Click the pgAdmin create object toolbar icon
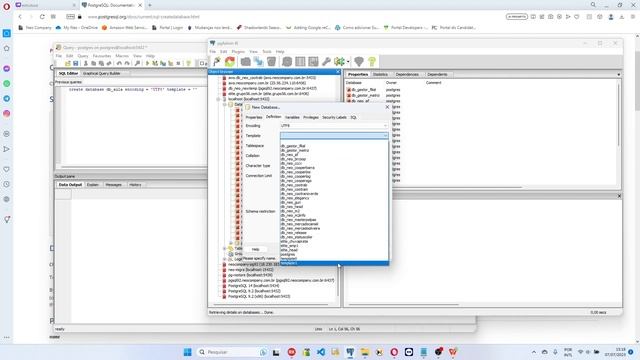 click(258, 62)
